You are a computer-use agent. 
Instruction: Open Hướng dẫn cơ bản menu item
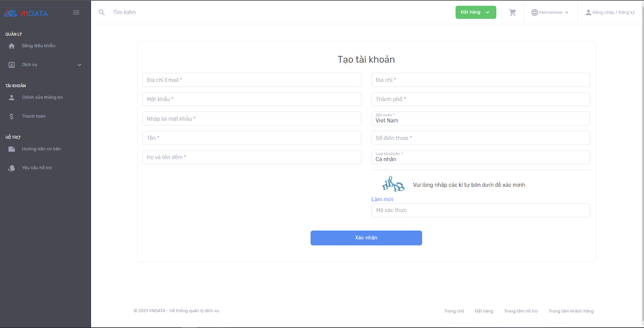(41, 149)
